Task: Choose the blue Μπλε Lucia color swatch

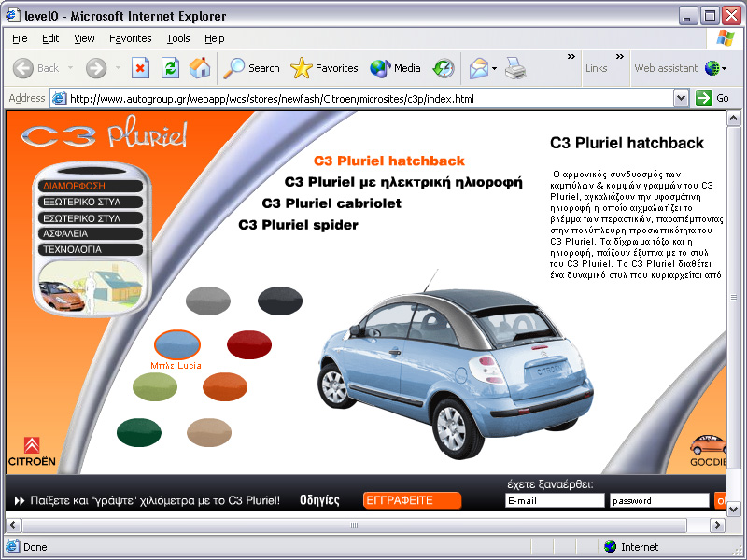Action: click(x=177, y=344)
